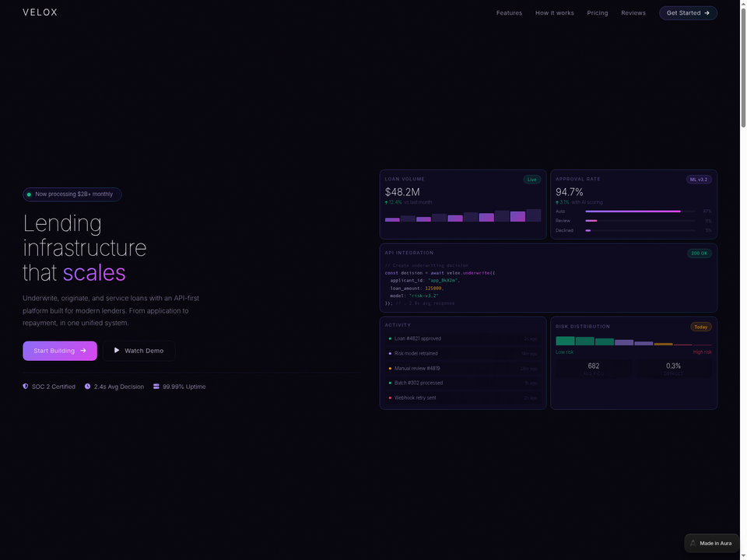The image size is (747, 560).
Task: Click the model "risk-v3.2" code line
Action: [415, 296]
